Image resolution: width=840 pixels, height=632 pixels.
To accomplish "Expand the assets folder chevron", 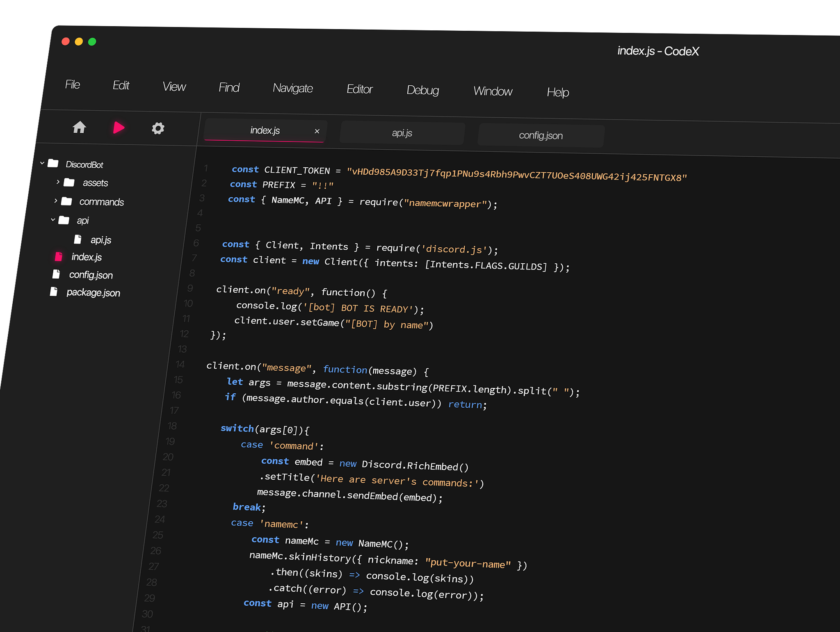I will point(57,182).
